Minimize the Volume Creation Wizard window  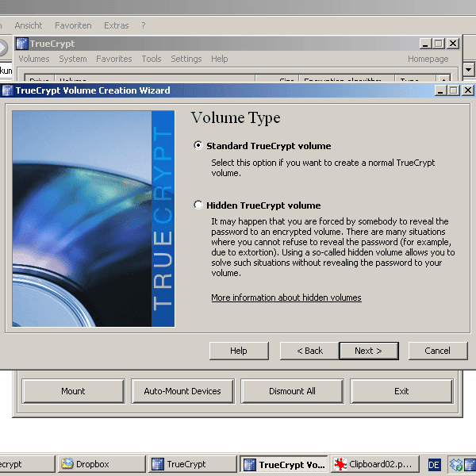point(440,90)
